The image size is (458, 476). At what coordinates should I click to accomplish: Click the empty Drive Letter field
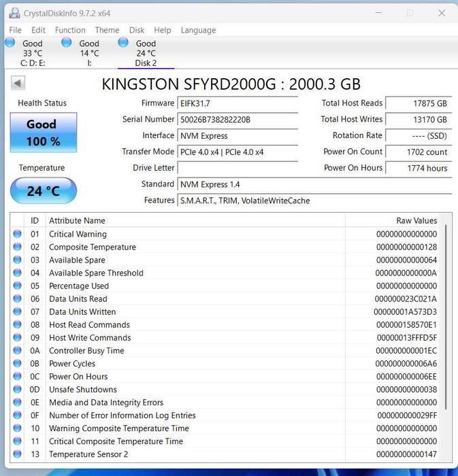(x=238, y=168)
